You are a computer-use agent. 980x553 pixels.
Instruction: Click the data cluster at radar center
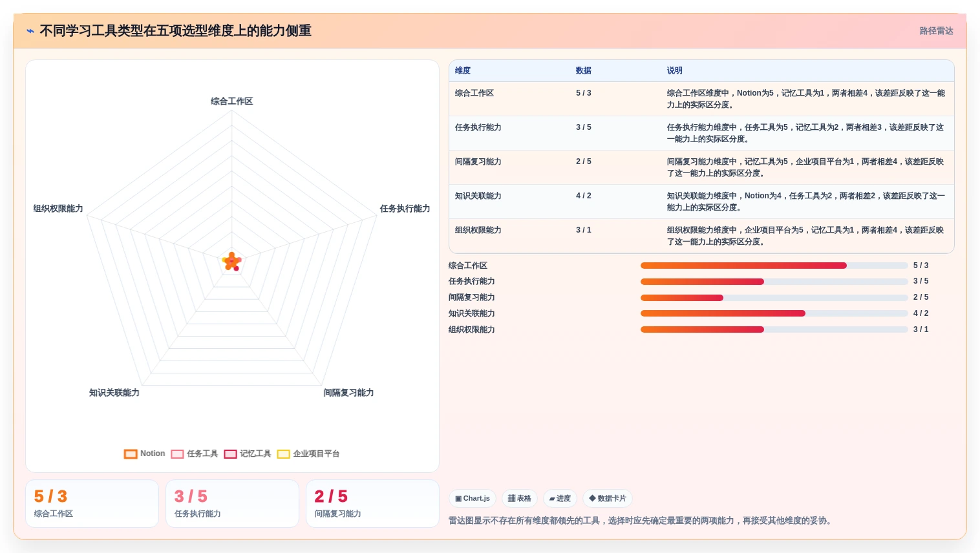[232, 262]
